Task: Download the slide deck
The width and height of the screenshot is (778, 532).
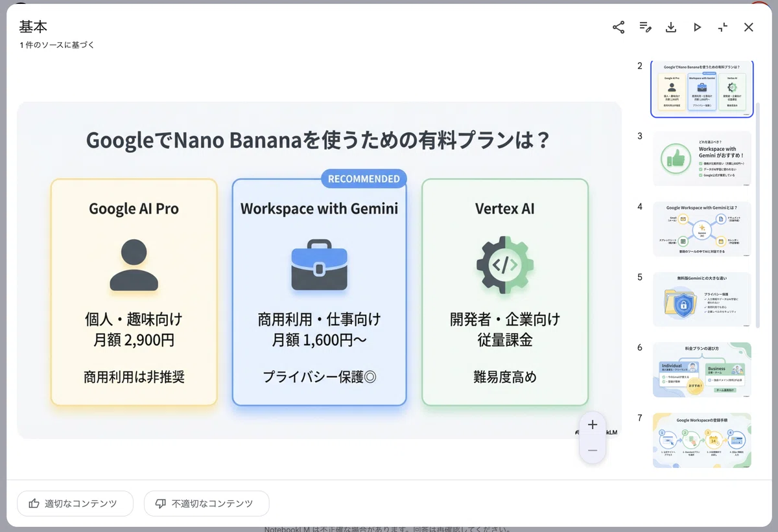Action: pos(671,27)
